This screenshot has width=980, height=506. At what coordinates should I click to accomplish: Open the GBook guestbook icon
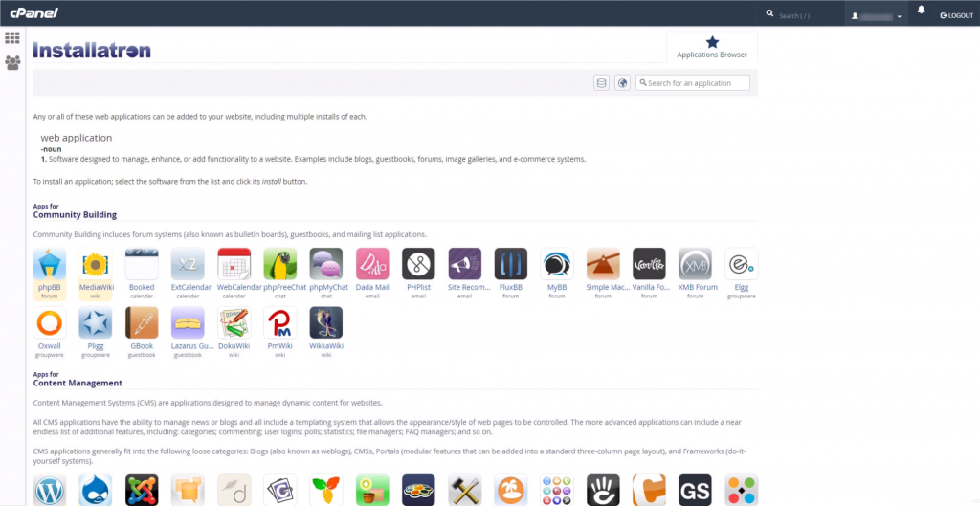[142, 322]
